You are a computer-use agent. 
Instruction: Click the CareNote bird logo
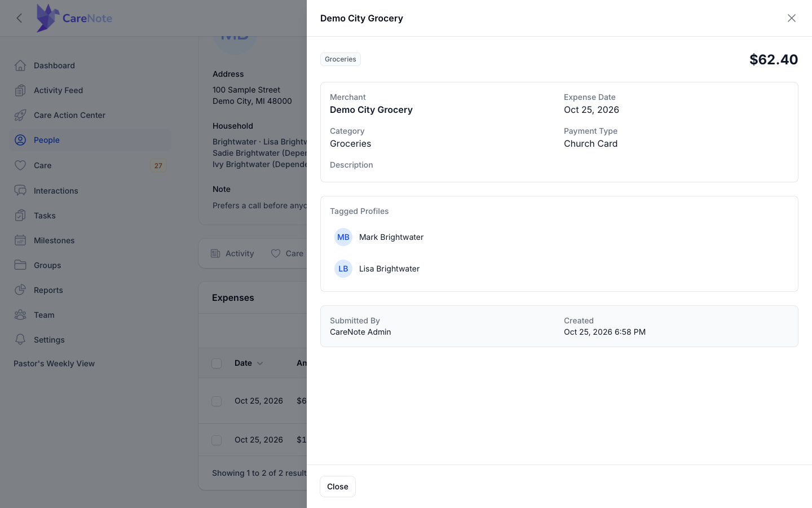point(48,18)
